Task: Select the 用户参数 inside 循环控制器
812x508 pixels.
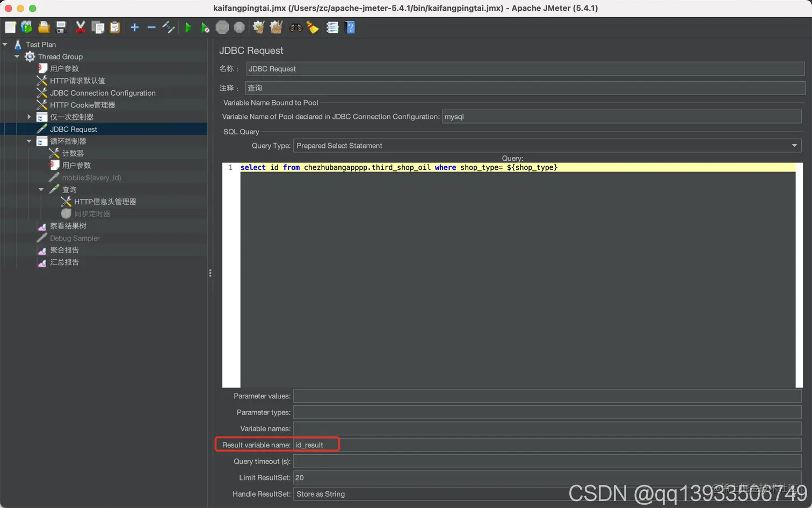Action: pyautogui.click(x=76, y=166)
